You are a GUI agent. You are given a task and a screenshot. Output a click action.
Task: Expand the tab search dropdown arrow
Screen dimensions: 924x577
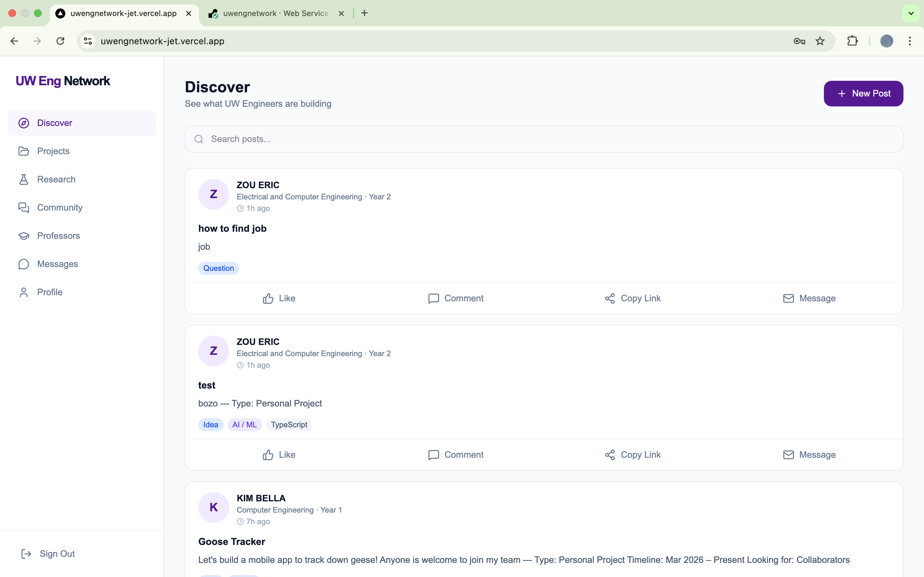(911, 13)
